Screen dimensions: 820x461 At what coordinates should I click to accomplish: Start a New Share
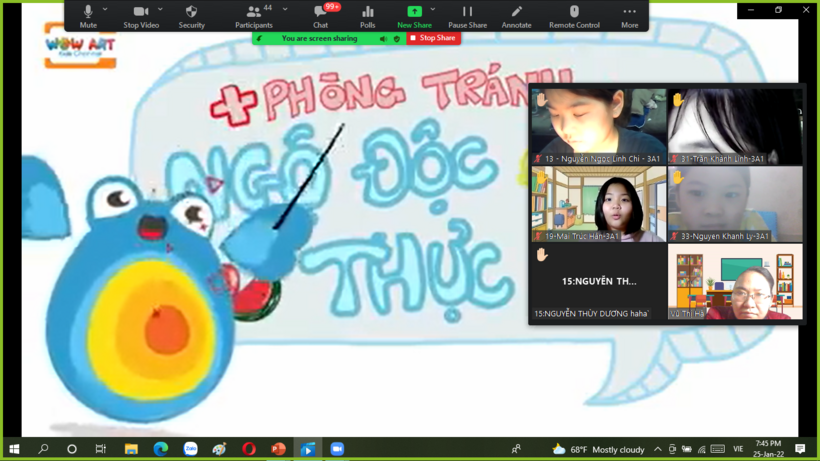[x=414, y=15]
